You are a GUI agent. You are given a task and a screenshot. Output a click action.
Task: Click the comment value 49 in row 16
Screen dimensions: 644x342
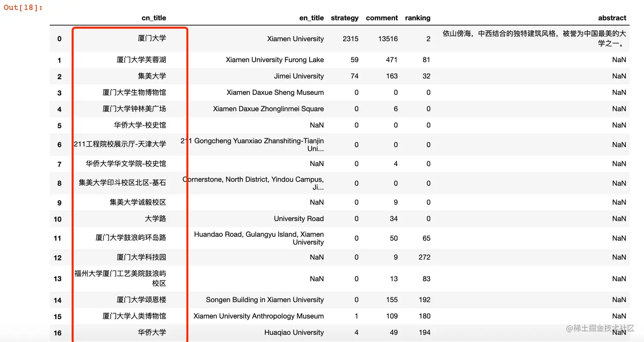click(394, 333)
